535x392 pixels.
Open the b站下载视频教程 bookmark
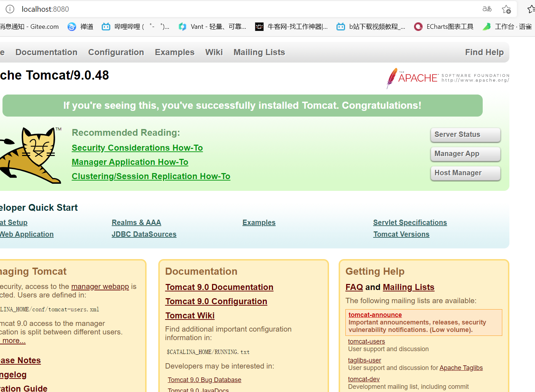pyautogui.click(x=371, y=27)
